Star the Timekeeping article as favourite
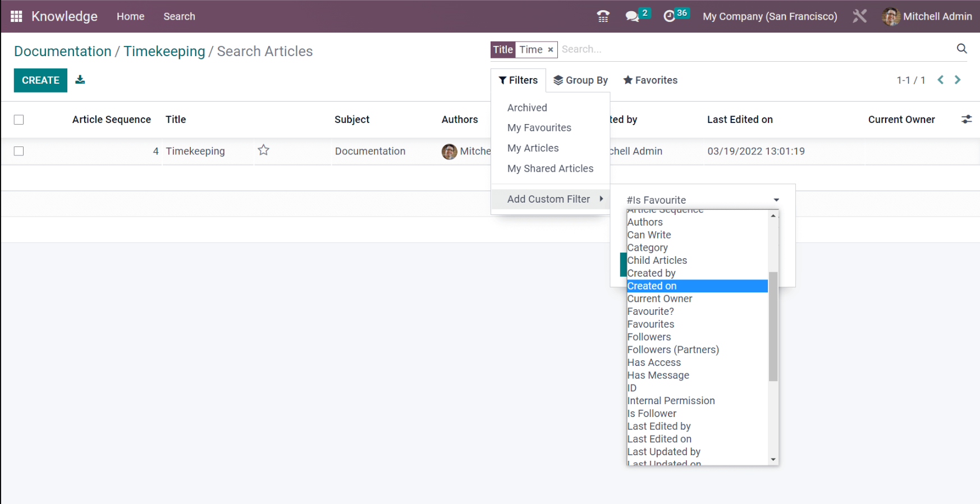Viewport: 980px width, 504px height. click(263, 150)
